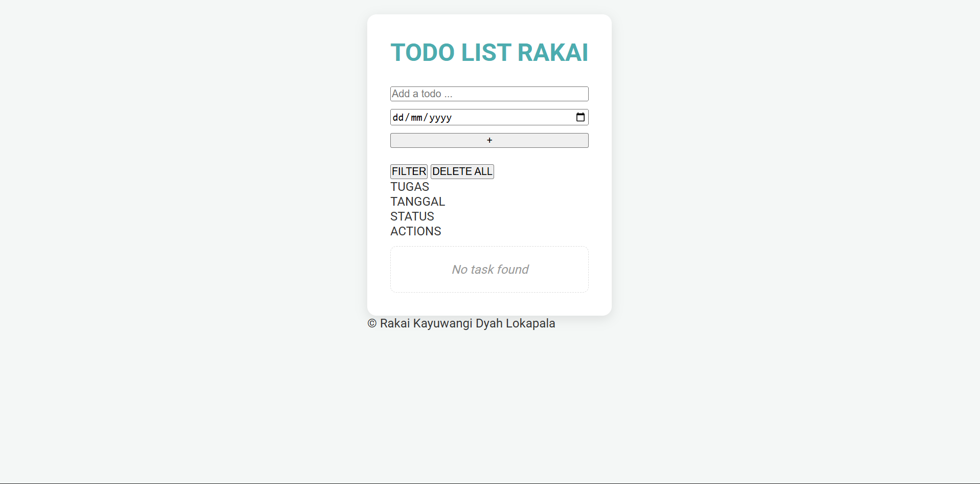Select the dd day segment of date
980x484 pixels.
point(398,118)
